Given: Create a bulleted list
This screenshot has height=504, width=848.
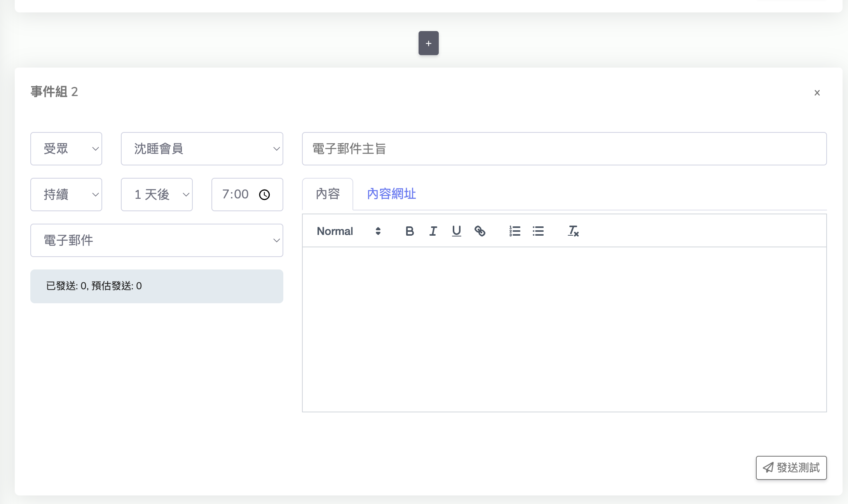Looking at the screenshot, I should coord(538,231).
